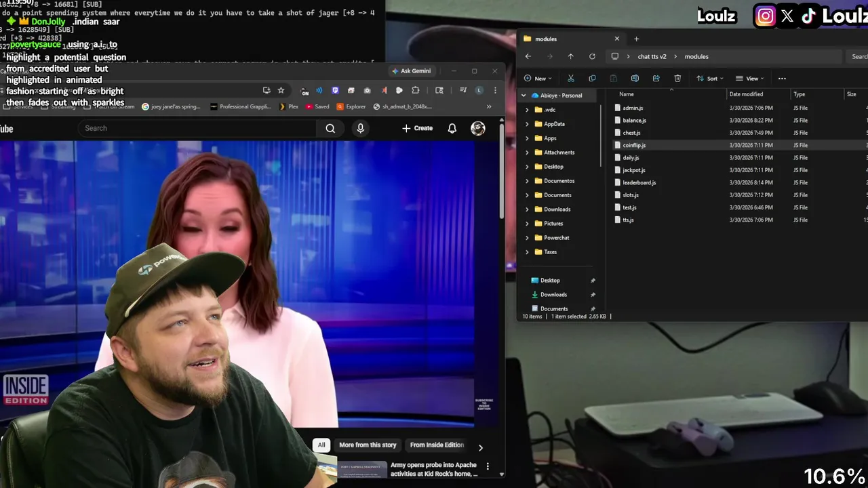The height and width of the screenshot is (488, 868).
Task: Select the Pictures folder in navigation tree
Action: 553,224
